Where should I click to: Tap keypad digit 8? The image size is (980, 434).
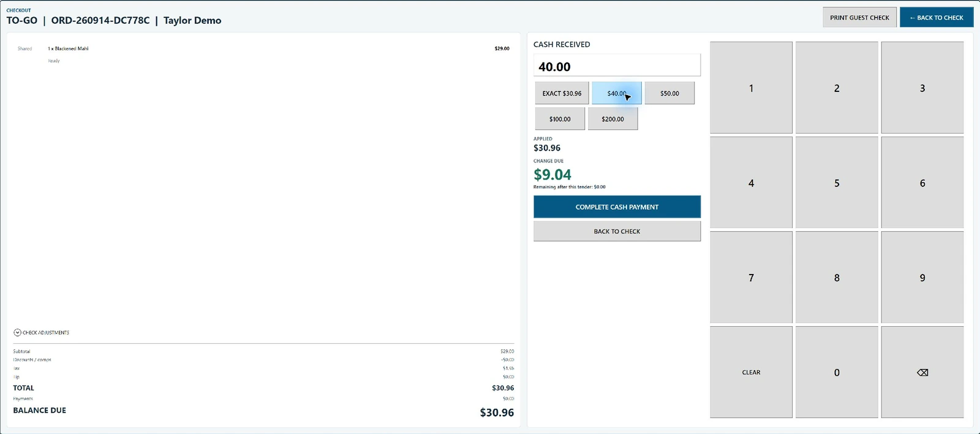pyautogui.click(x=837, y=277)
